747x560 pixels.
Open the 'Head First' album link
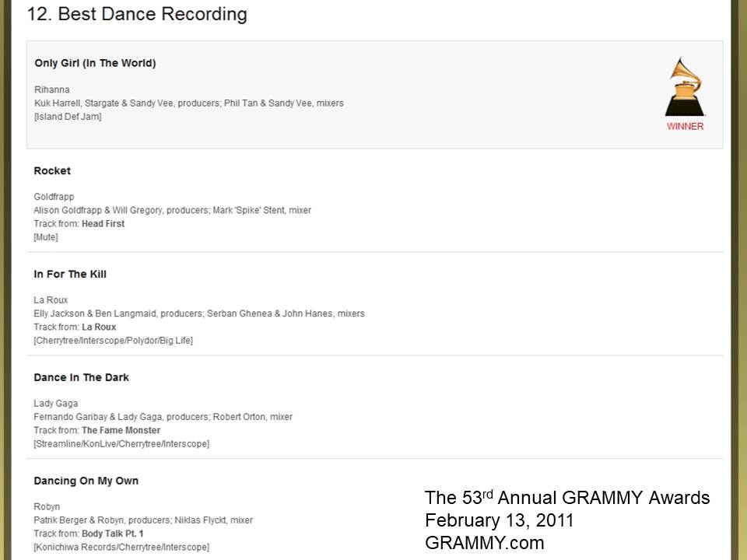[x=103, y=223]
